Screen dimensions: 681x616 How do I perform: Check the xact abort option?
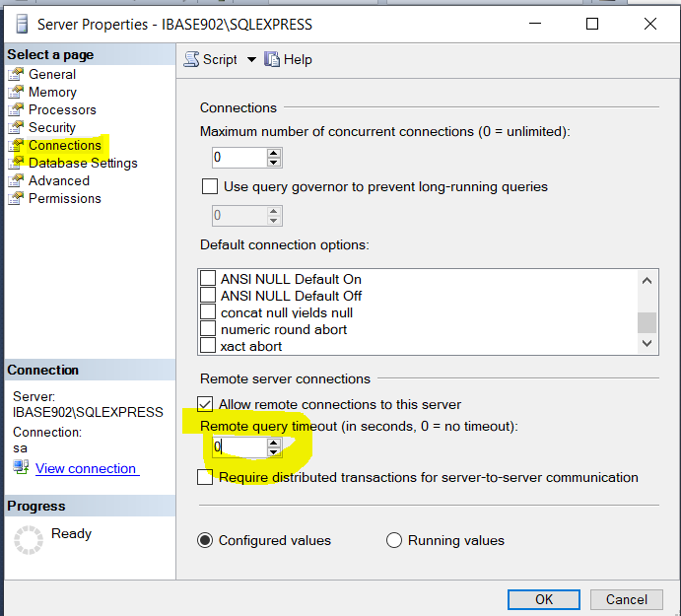click(208, 346)
